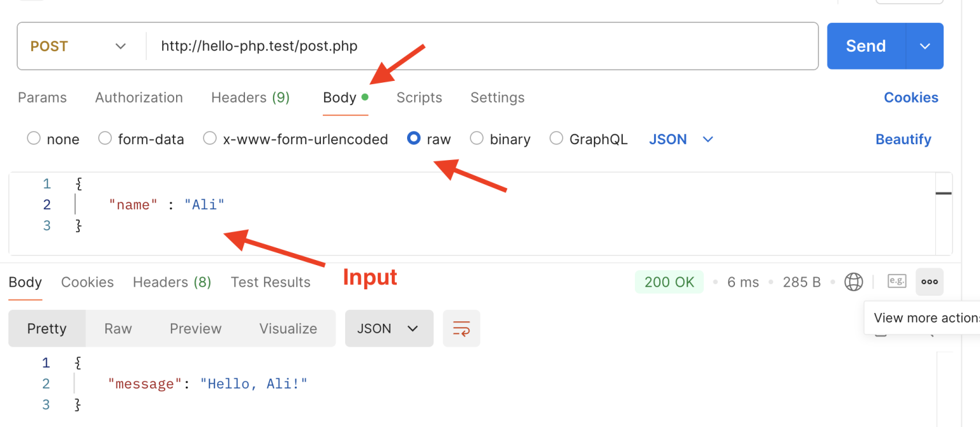Open the three-dots more actions menu
Viewport: 980px width, 427px height.
pyautogui.click(x=929, y=282)
